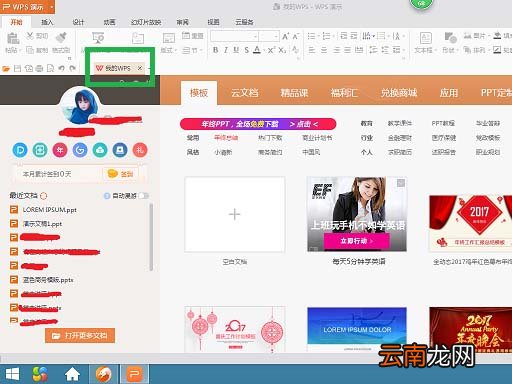Insert a Text Box icon
Viewport: 512px width, 384px height.
[x=426, y=38]
